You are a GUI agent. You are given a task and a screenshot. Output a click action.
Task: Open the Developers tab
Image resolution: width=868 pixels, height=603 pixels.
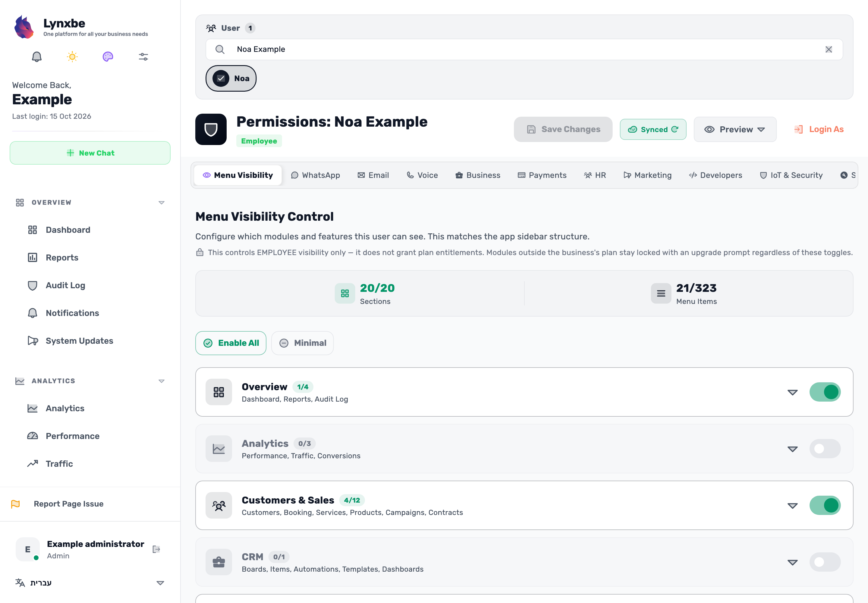tap(715, 175)
